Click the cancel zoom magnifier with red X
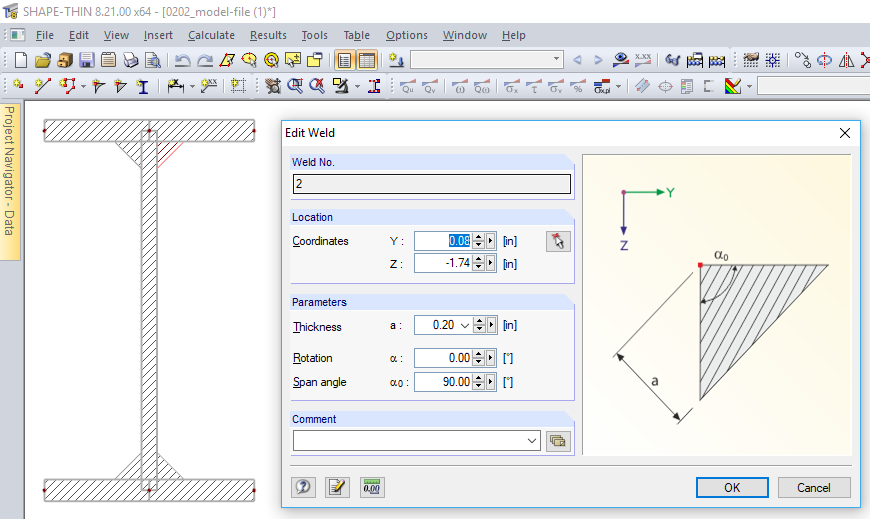Image resolution: width=870 pixels, height=519 pixels. 317,86
